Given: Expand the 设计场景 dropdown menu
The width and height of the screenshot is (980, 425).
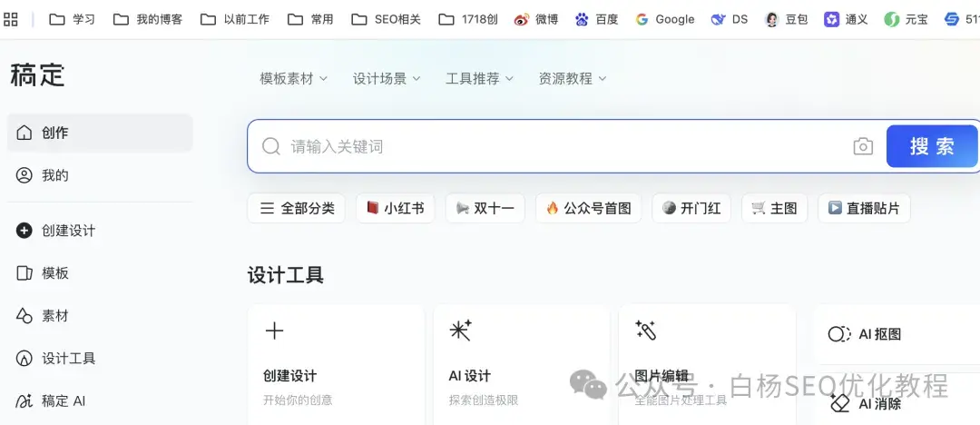Looking at the screenshot, I should click(x=387, y=78).
